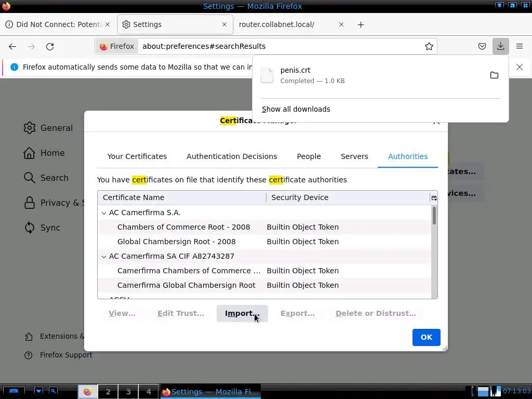Image resolution: width=532 pixels, height=399 pixels.
Task: Open Home settings category
Action: pos(44,153)
